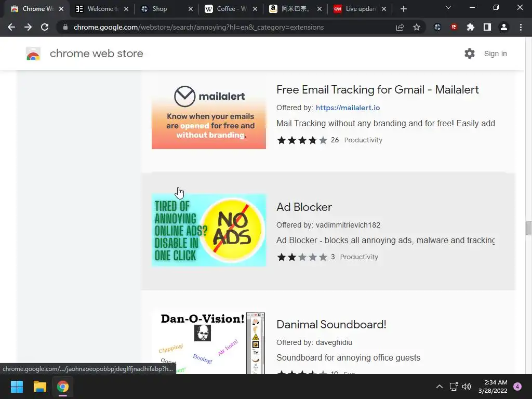Viewport: 532px width, 399px height.
Task: View site security lock info
Action: (x=65, y=27)
